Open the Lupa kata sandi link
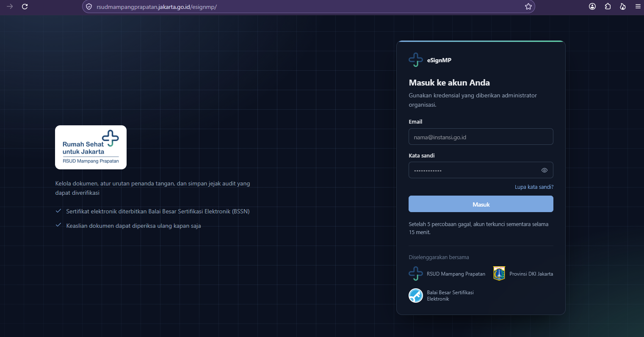Image resolution: width=644 pixels, height=337 pixels. click(x=534, y=187)
